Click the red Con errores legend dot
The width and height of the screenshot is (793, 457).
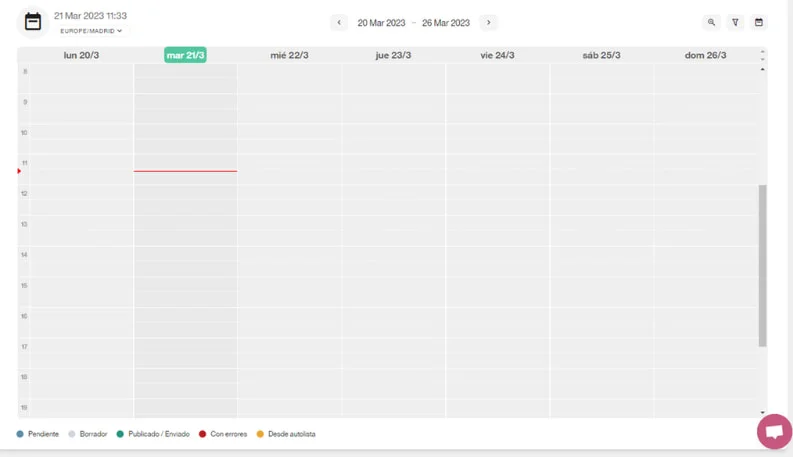(202, 434)
